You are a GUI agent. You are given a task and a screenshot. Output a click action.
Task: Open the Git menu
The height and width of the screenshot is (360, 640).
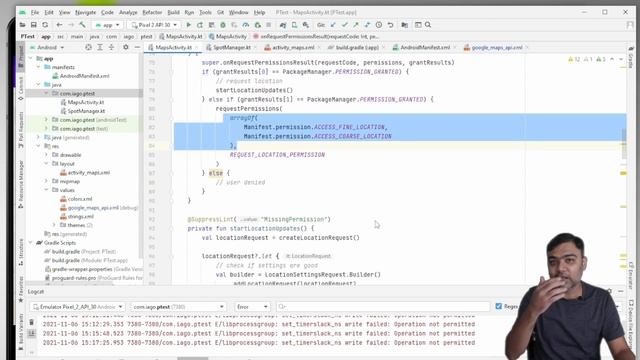(220, 12)
